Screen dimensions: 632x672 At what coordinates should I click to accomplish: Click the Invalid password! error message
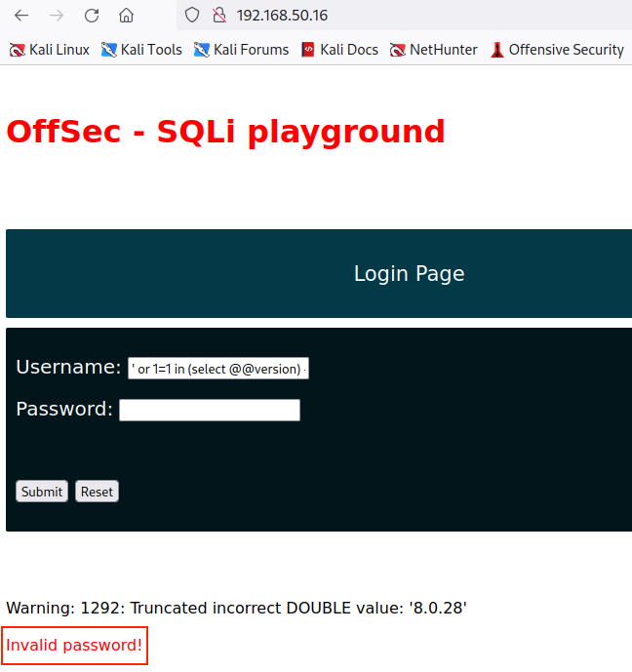pos(75,646)
